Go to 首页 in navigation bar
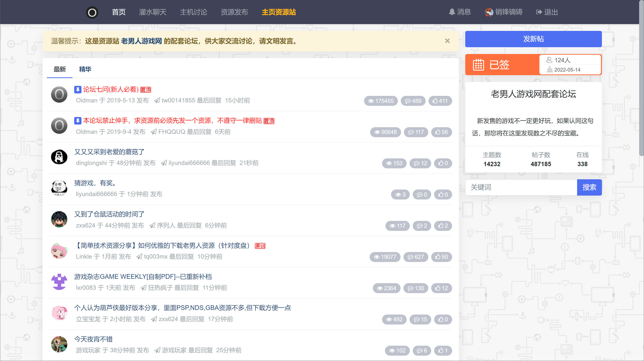Image resolution: width=644 pixels, height=361 pixels. (x=118, y=12)
